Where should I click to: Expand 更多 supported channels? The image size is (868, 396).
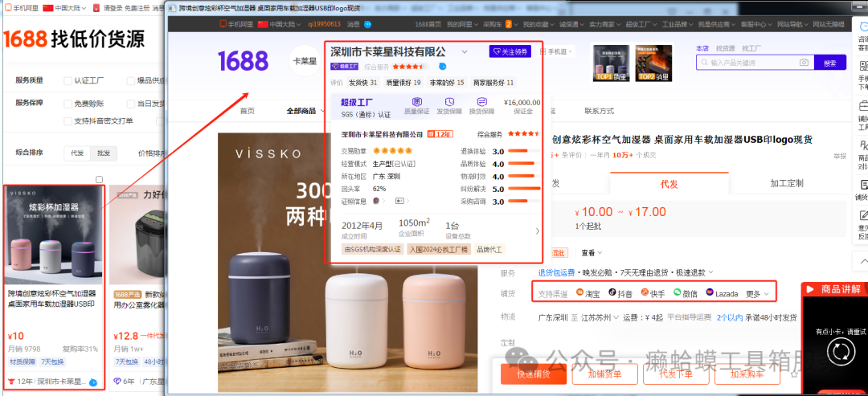tap(758, 294)
